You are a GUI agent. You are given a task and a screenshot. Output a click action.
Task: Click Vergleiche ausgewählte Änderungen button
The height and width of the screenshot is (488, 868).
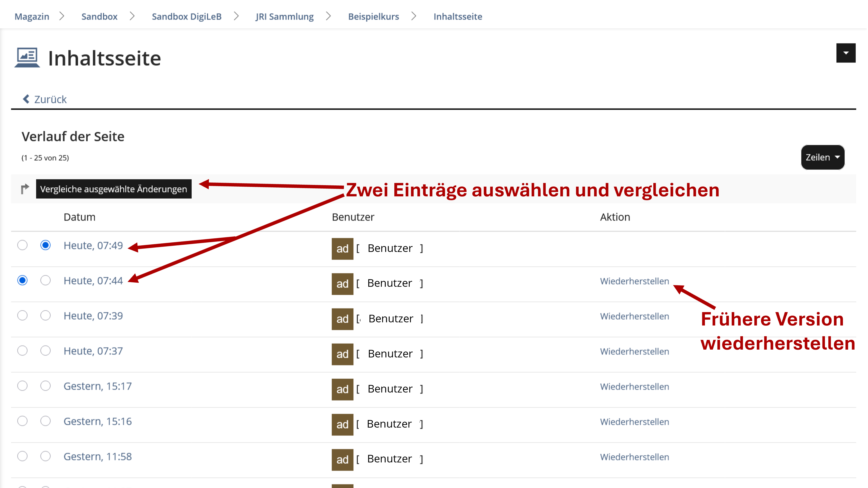tap(114, 189)
